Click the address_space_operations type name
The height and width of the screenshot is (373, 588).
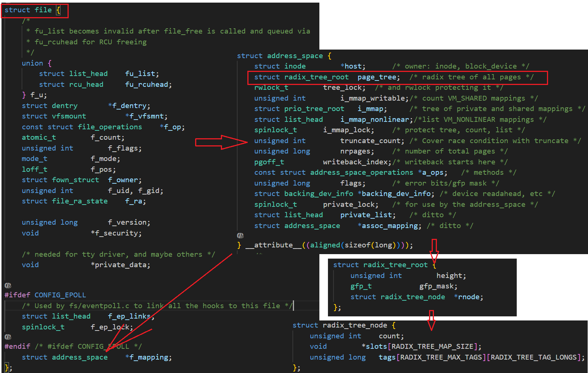click(361, 173)
